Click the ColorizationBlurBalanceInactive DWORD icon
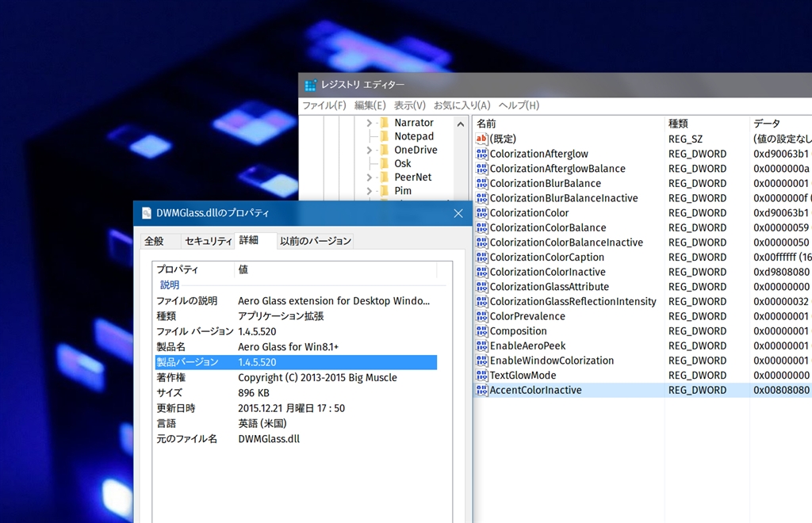 click(x=481, y=198)
